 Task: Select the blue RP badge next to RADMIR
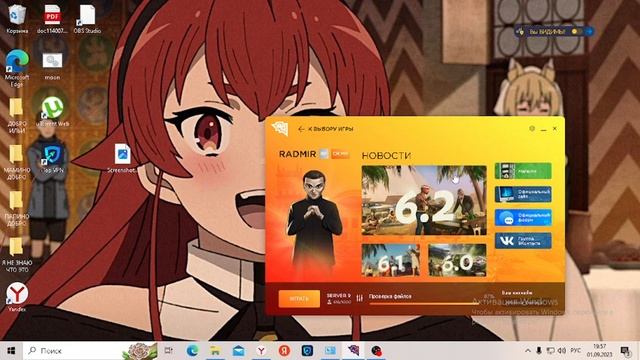click(x=324, y=154)
